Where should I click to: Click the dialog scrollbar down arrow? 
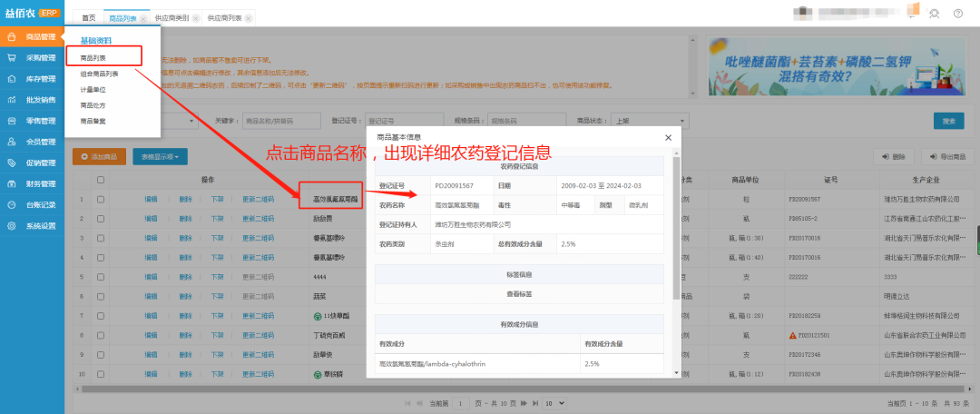[676, 373]
